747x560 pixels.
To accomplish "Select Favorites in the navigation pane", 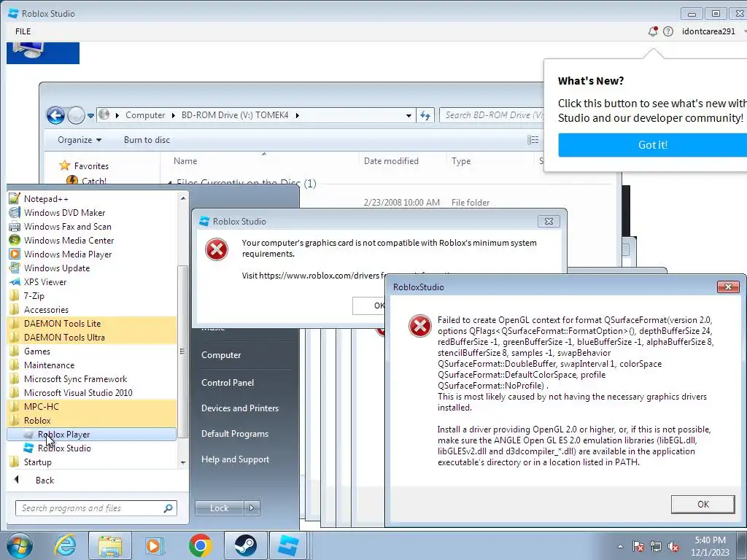I will tap(90, 166).
